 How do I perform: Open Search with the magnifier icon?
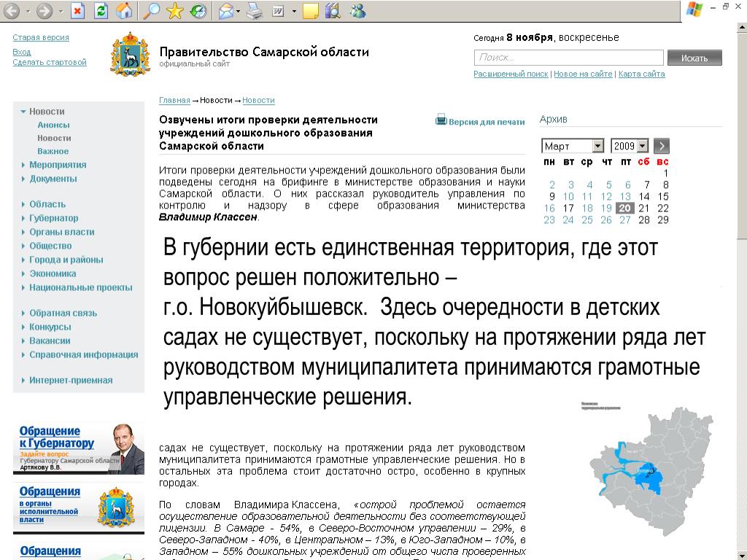click(x=152, y=10)
